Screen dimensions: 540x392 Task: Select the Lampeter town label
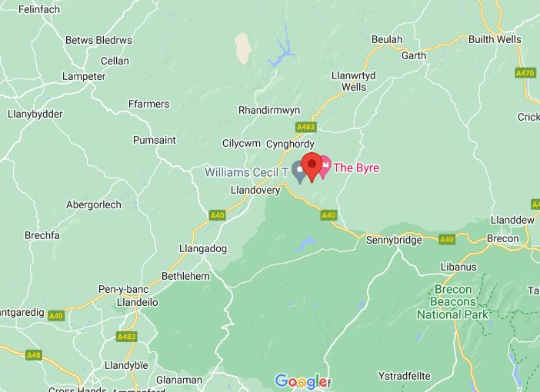click(84, 76)
